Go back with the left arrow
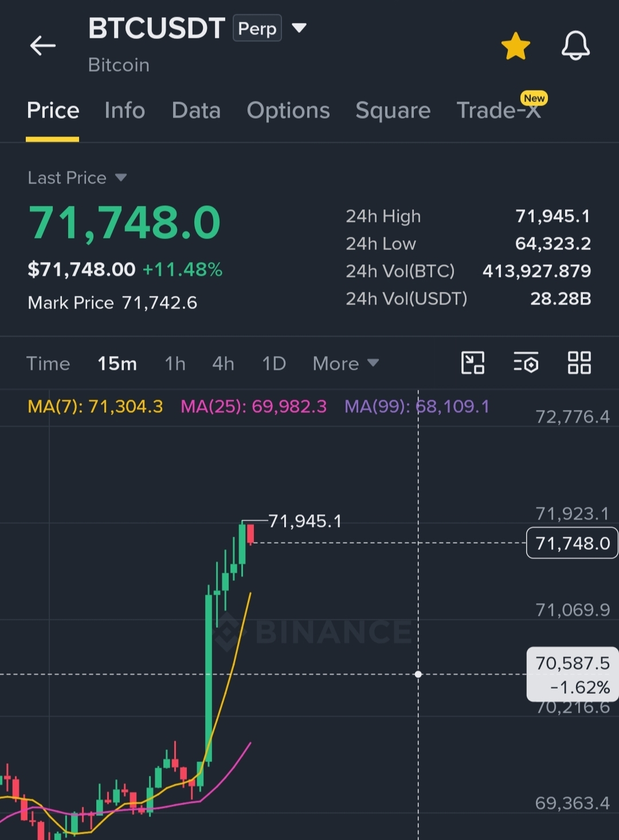This screenshot has width=619, height=840. pos(43,45)
